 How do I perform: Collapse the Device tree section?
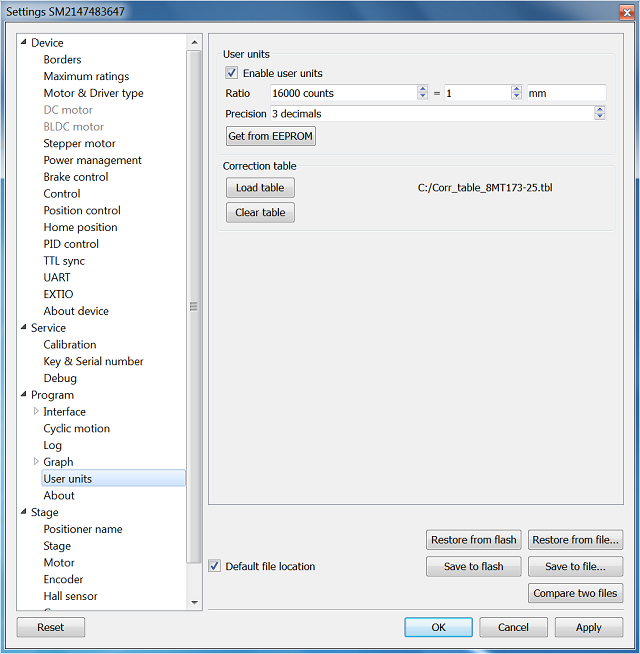coord(24,42)
